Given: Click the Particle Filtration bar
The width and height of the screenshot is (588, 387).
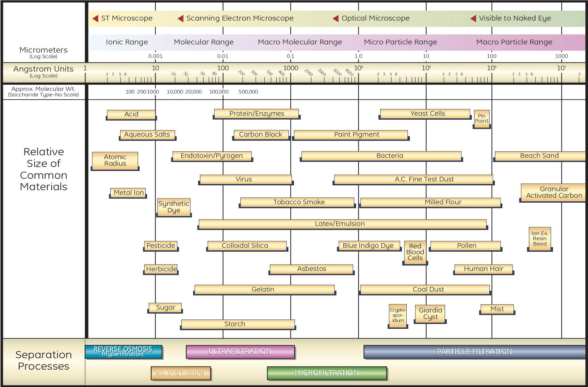Looking at the screenshot, I should [474, 352].
